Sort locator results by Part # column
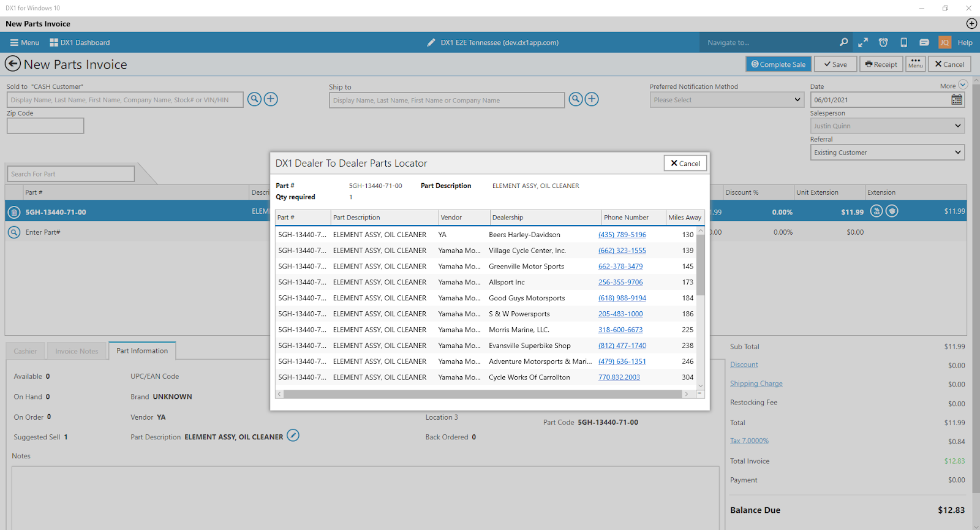Image resolution: width=980 pixels, height=530 pixels. (x=303, y=218)
